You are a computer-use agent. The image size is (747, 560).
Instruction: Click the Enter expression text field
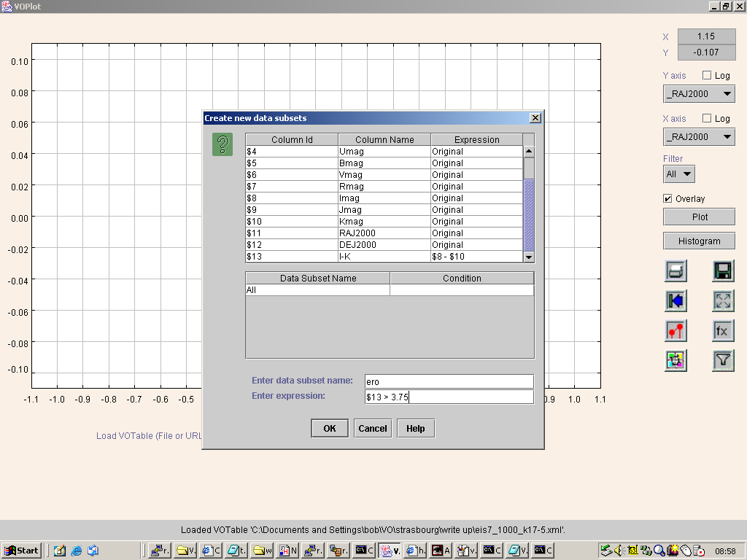pos(449,397)
